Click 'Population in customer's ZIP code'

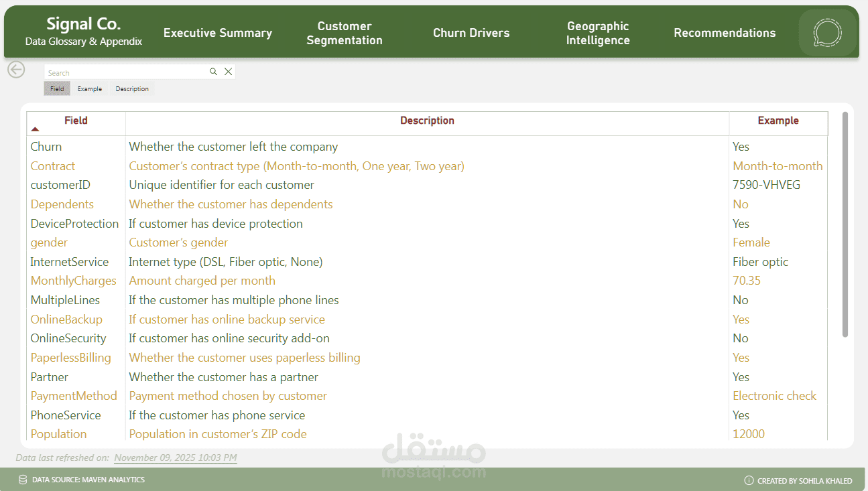click(218, 434)
